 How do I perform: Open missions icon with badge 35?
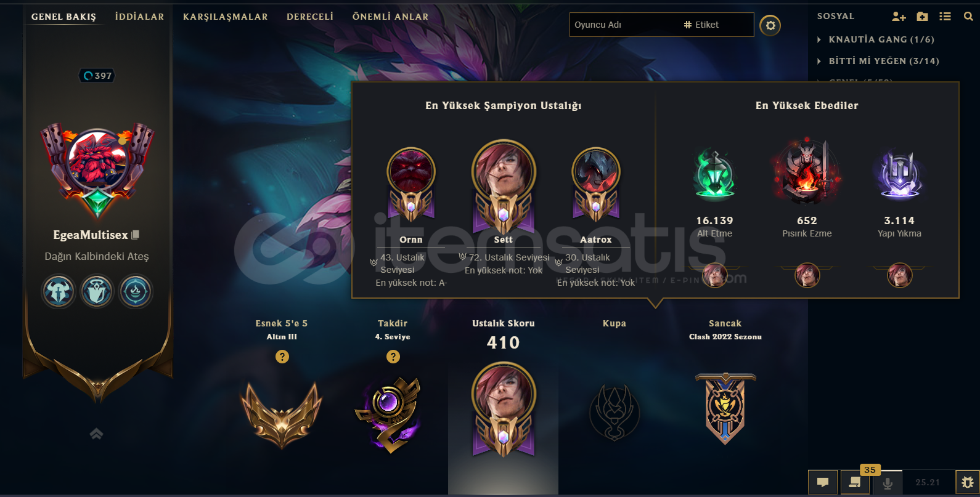[855, 482]
